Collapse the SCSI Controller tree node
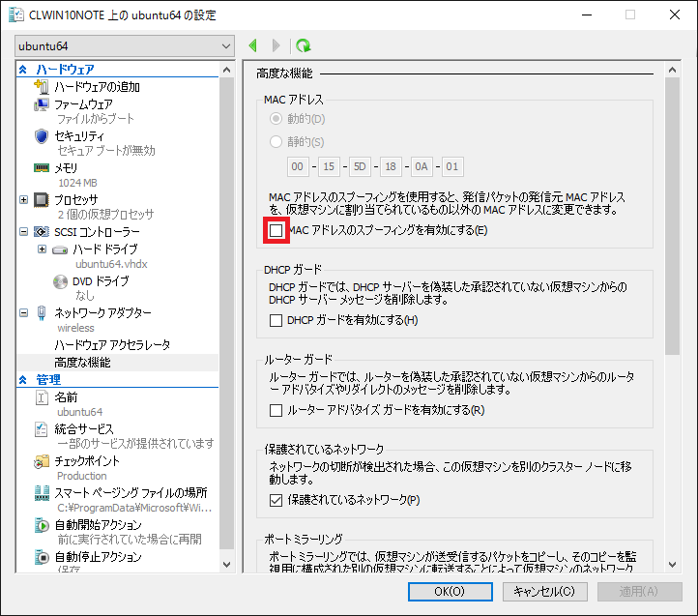This screenshot has width=698, height=616. click(24, 232)
